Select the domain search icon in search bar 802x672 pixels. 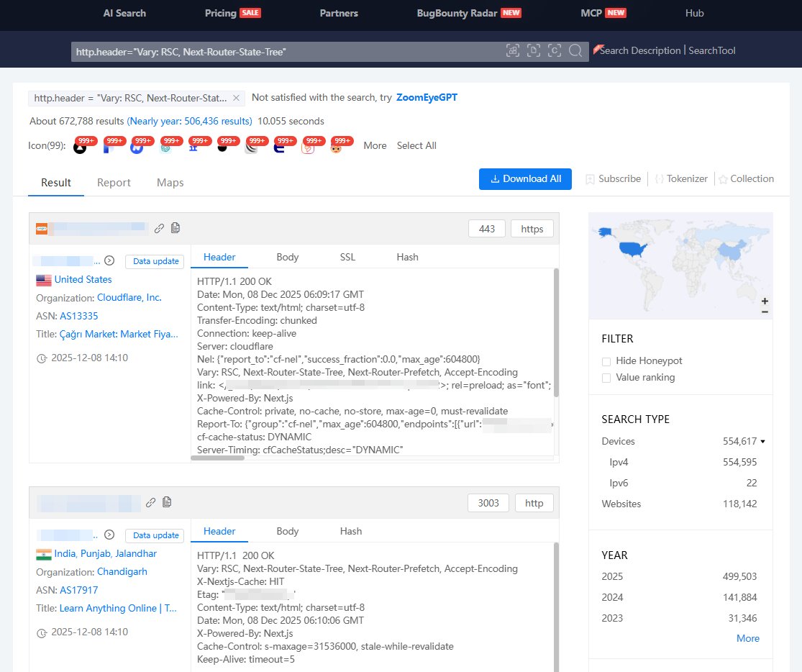(533, 50)
